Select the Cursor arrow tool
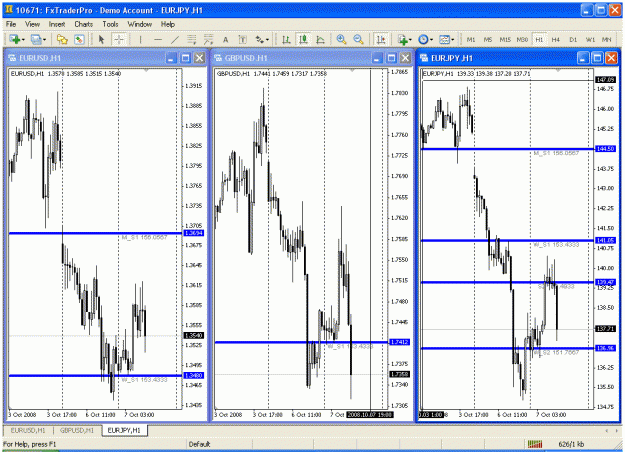The height and width of the screenshot is (452, 625). click(x=101, y=39)
